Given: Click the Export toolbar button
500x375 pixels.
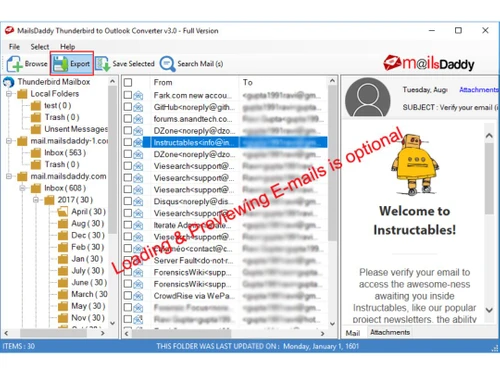Looking at the screenshot, I should [72, 63].
